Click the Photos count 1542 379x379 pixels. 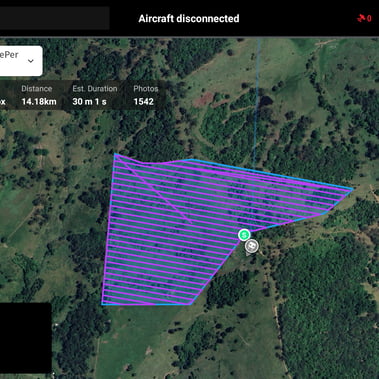144,102
